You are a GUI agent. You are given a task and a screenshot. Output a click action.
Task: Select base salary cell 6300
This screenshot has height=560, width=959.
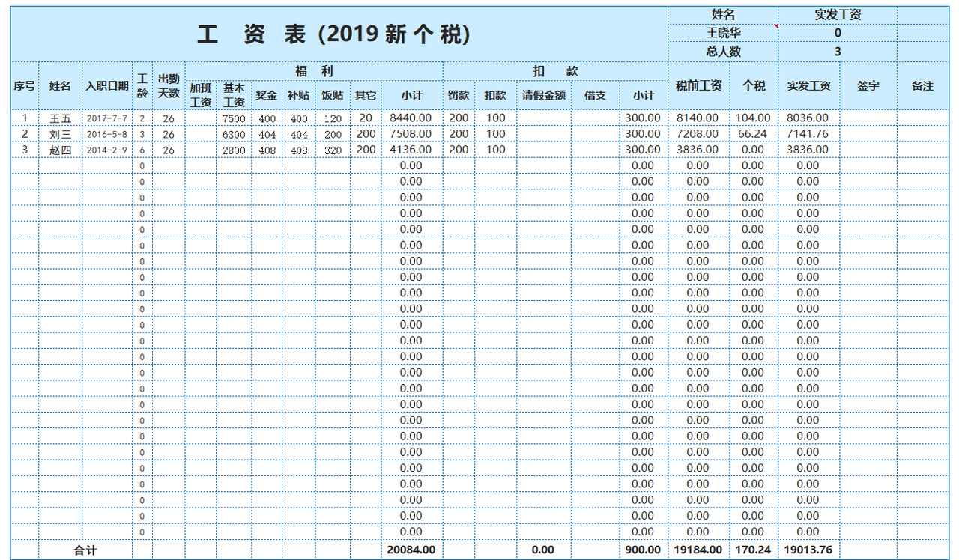coord(234,134)
